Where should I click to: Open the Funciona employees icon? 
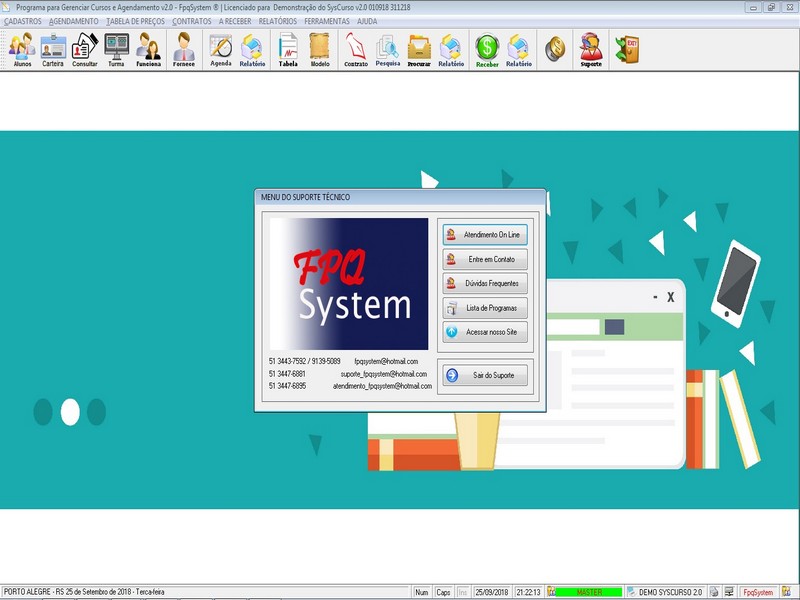[x=148, y=50]
